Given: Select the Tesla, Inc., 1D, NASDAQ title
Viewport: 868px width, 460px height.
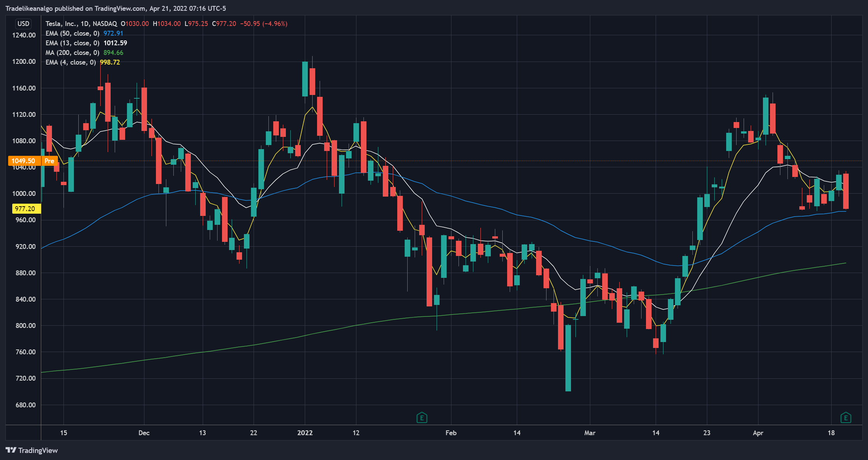Looking at the screenshot, I should (81, 24).
